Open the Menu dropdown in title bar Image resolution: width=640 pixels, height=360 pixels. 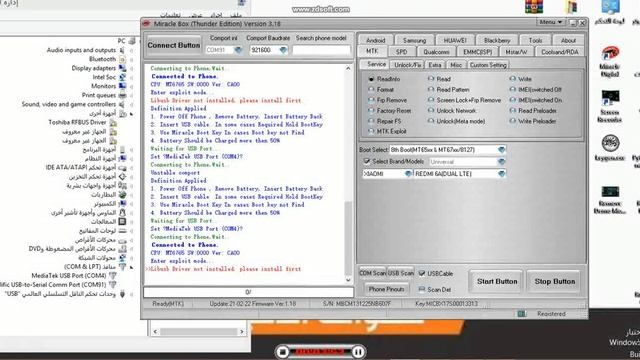pos(551,22)
